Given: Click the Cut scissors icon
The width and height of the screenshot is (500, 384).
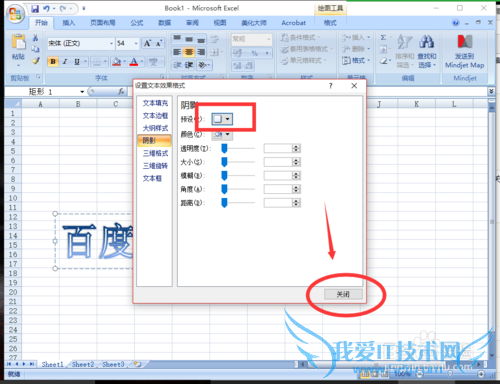Looking at the screenshot, I should [35, 38].
